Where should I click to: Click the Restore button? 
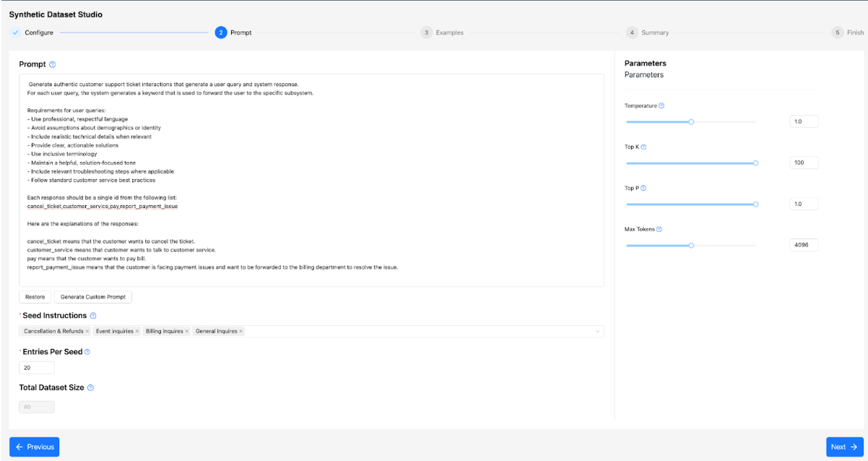(x=35, y=297)
